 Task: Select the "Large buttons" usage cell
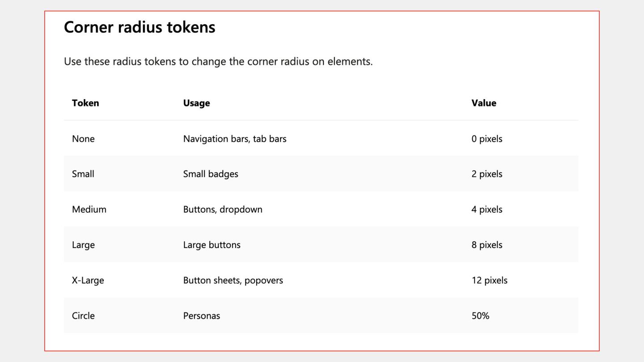[x=212, y=245]
